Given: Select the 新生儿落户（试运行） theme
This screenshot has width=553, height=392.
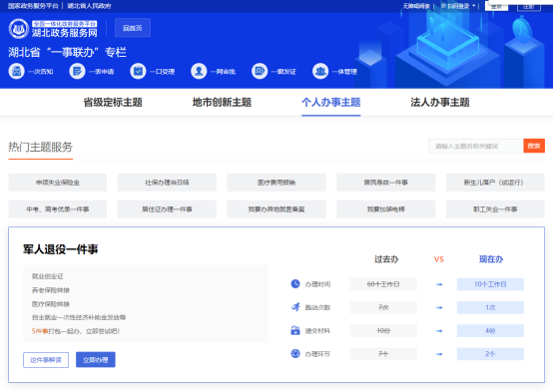Looking at the screenshot, I should (495, 183).
